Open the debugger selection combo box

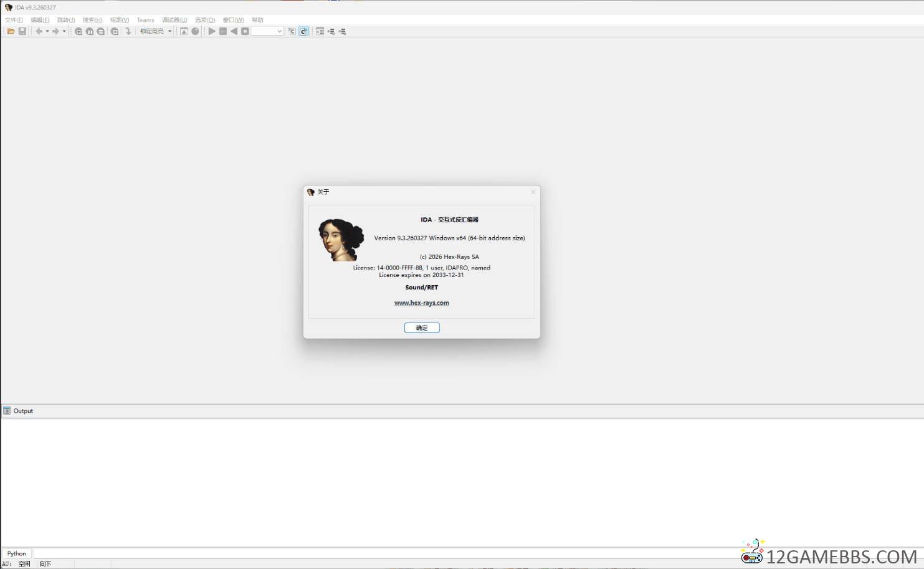[x=267, y=31]
